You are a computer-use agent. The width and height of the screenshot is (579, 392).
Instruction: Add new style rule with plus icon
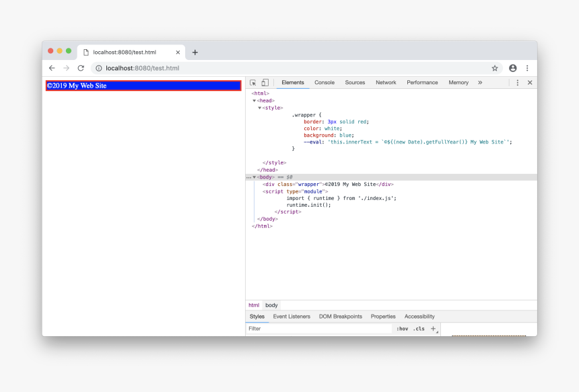coord(434,329)
